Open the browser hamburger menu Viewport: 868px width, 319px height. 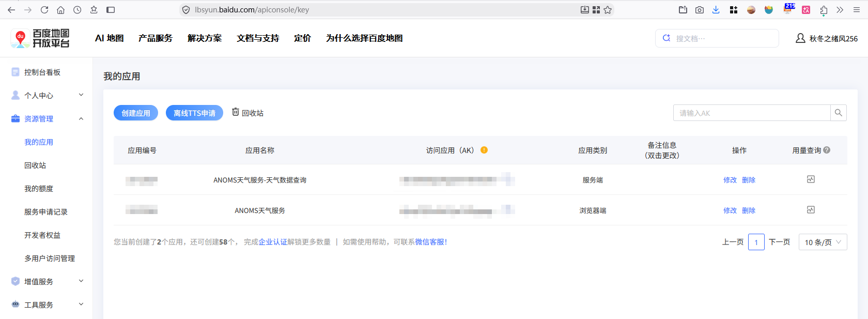(x=857, y=10)
